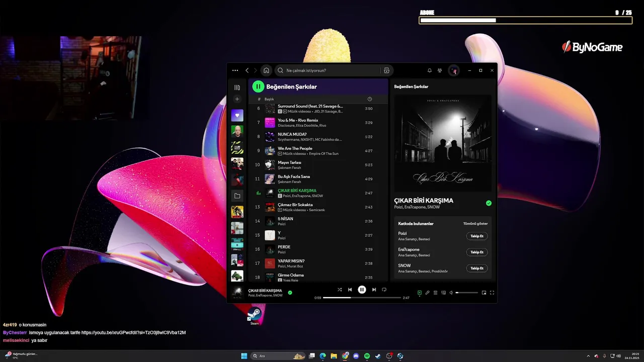Follow SNOW with 'Takip Et' button
Image resolution: width=644 pixels, height=362 pixels.
[477, 268]
